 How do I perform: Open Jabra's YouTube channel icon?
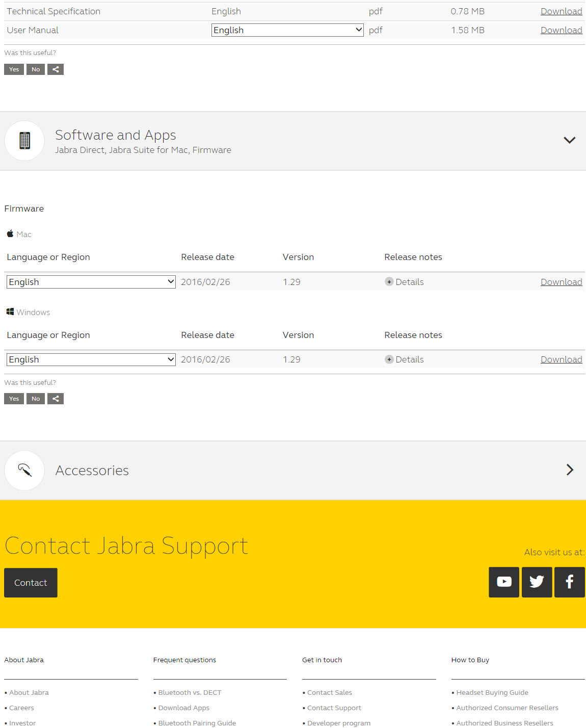pos(504,582)
